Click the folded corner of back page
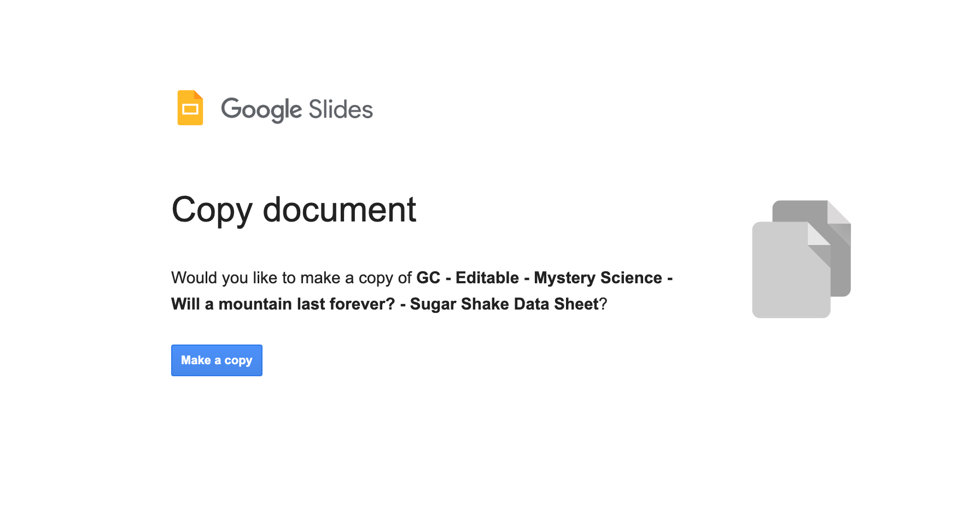Screen dimensions: 980x525 [839, 212]
